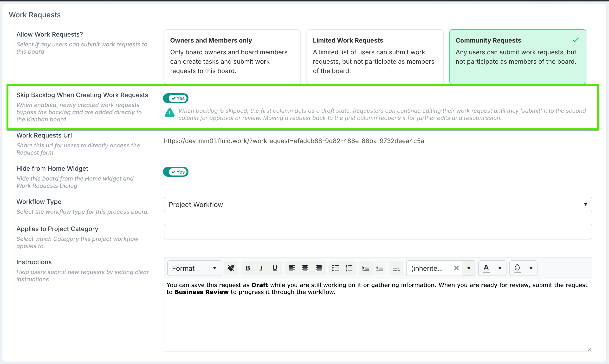This screenshot has height=364, width=609.
Task: Click the insert table icon
Action: (x=396, y=268)
